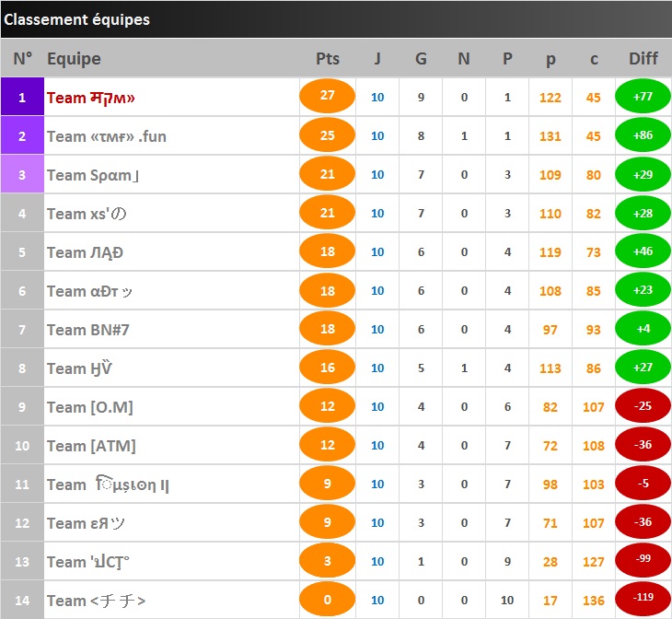
Task: Click the light purple rank 3 cell
Action: (x=22, y=174)
